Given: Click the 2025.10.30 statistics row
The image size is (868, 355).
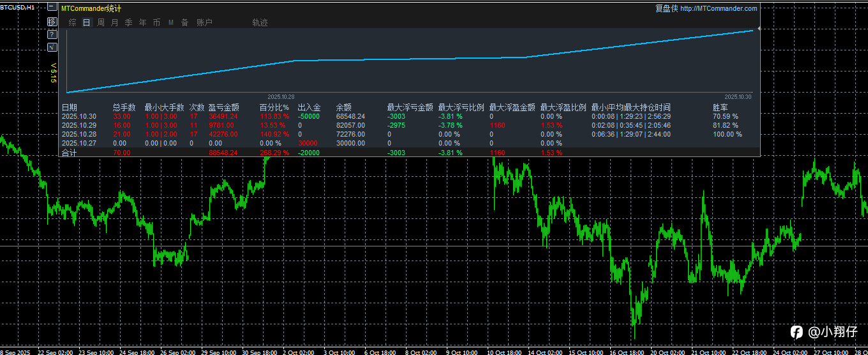Looking at the screenshot, I should tap(410, 116).
